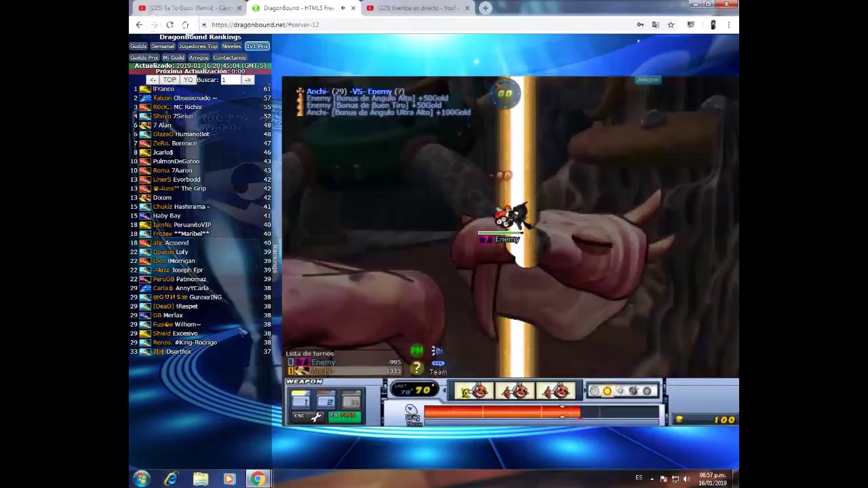
Task: Open Chrome from the taskbar
Action: (258, 479)
